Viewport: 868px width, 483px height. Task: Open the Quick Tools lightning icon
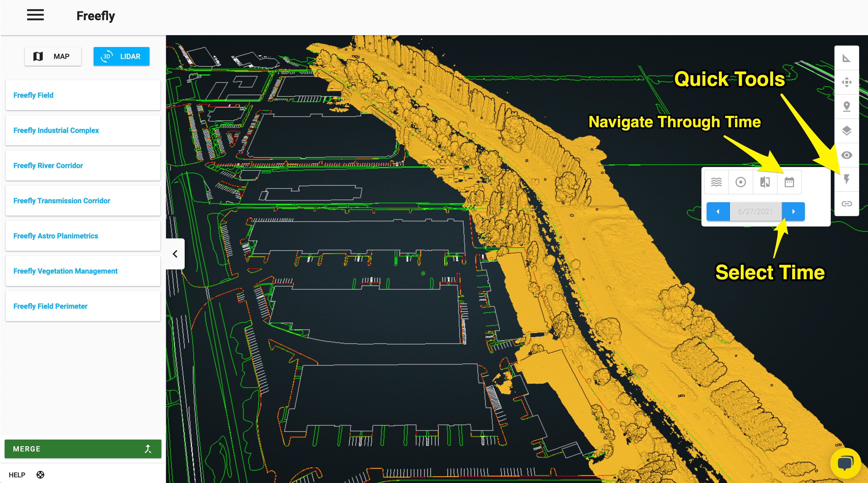click(847, 179)
